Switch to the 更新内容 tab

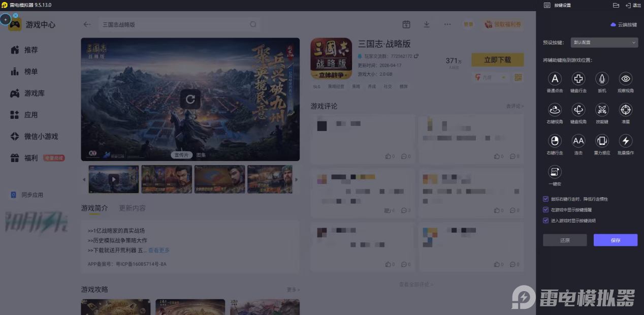point(132,208)
